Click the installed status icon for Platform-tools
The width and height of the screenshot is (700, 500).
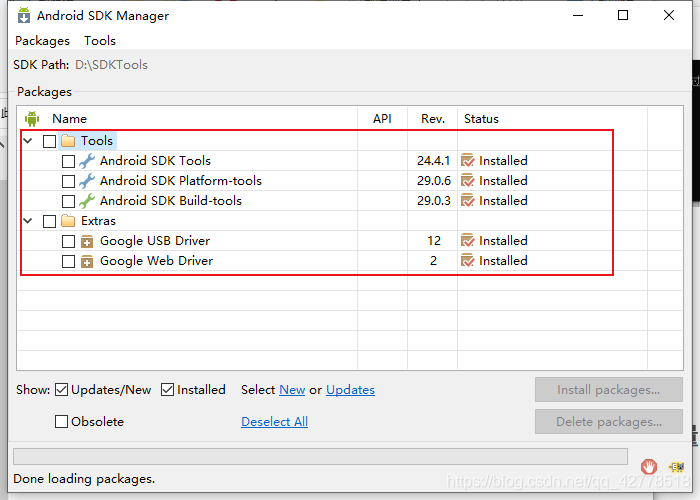click(467, 181)
